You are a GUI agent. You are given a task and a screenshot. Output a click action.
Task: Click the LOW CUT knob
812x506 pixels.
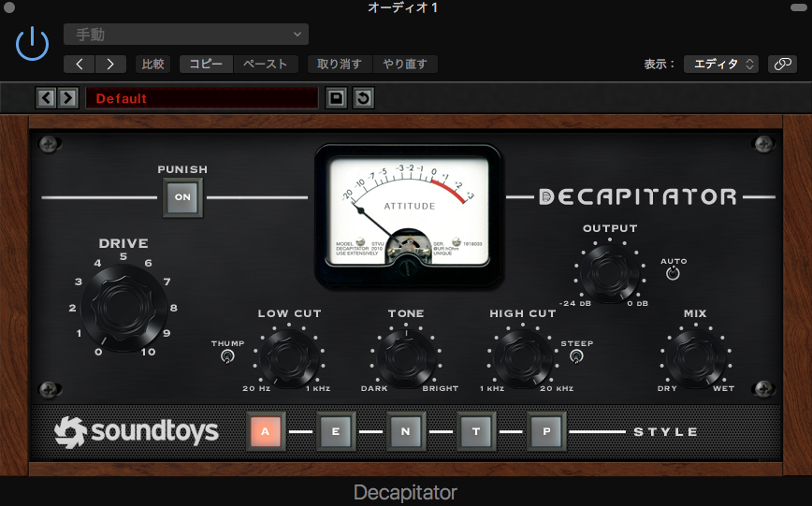289,358
